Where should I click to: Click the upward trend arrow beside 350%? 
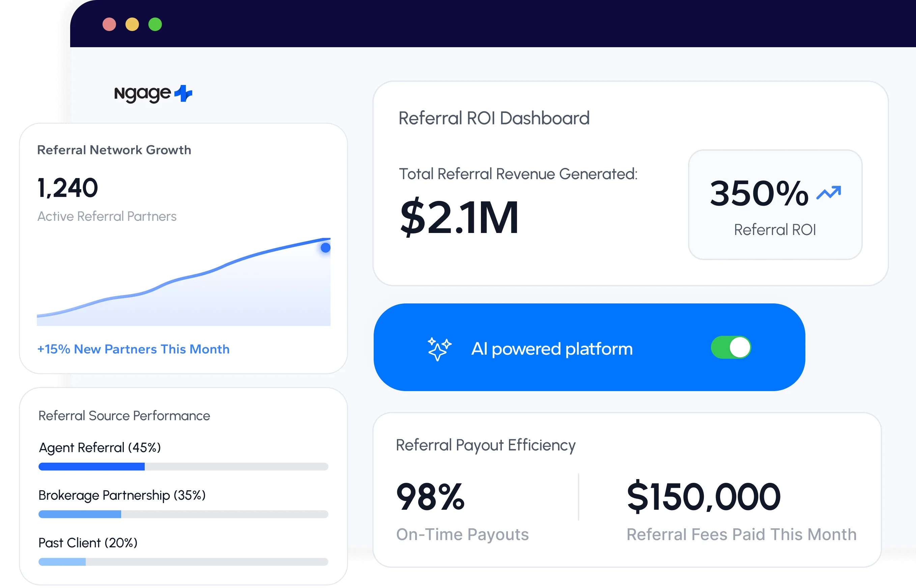tap(829, 193)
